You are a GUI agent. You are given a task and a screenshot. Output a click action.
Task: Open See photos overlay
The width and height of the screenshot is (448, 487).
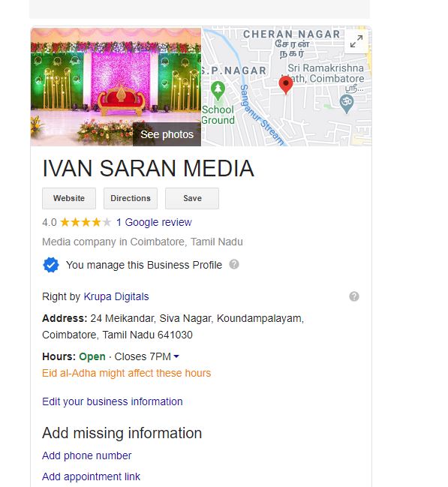[167, 134]
